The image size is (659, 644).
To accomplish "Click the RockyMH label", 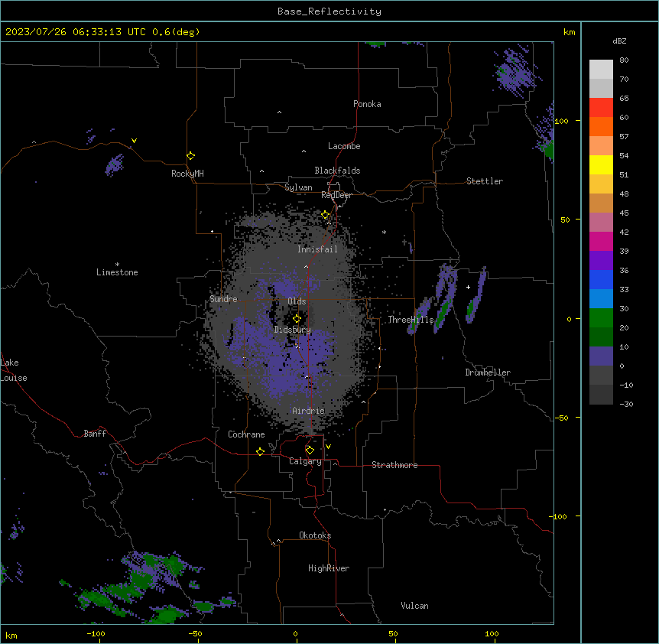I will (x=187, y=174).
